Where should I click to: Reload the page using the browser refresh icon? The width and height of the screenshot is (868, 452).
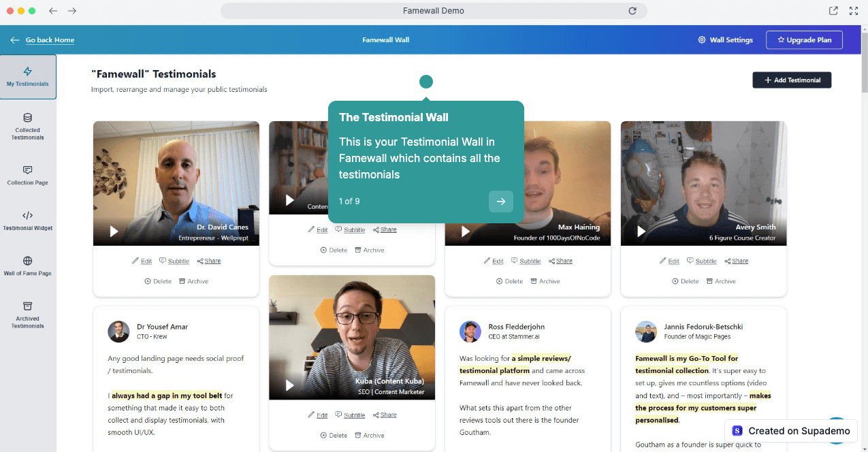pos(632,11)
